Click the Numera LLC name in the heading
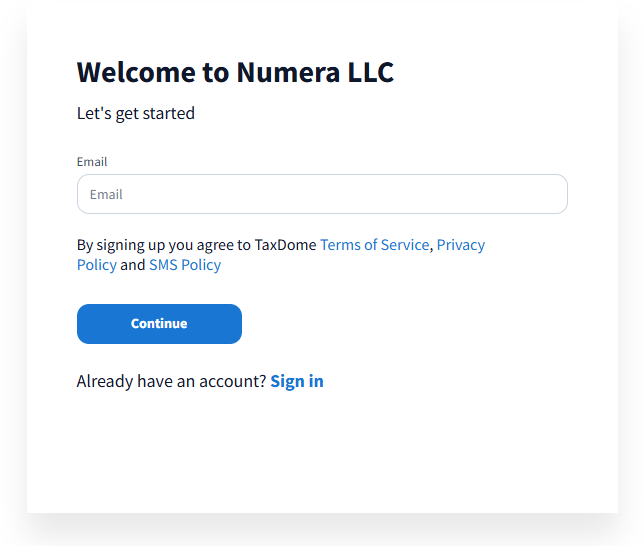644x546 pixels. click(315, 72)
